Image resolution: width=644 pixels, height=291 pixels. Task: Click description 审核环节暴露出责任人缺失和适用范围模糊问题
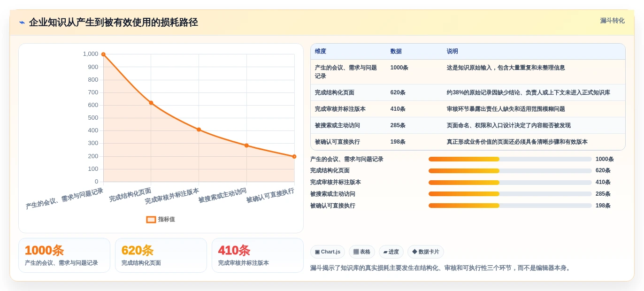coord(506,109)
